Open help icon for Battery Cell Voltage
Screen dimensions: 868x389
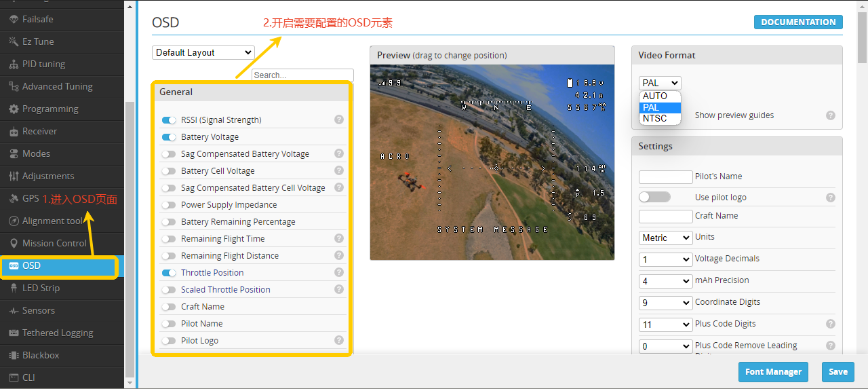(339, 170)
